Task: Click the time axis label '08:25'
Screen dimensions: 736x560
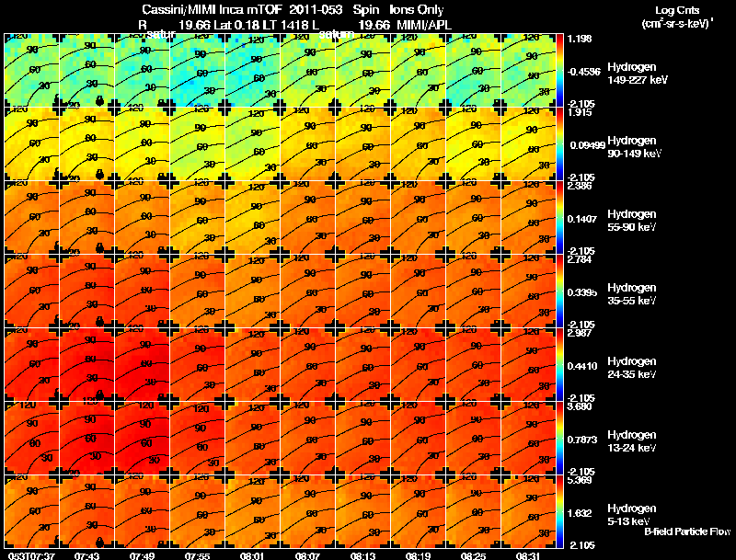Action: point(473,555)
